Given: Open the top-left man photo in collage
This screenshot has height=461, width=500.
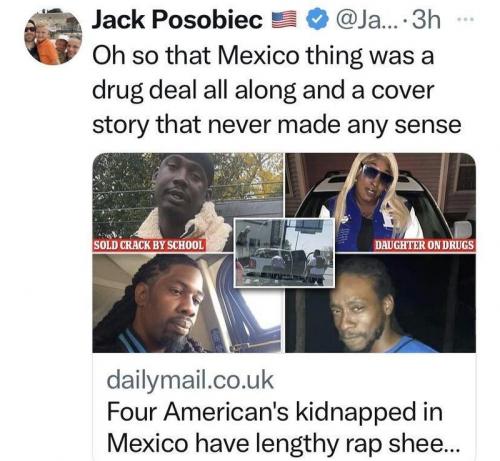Looking at the screenshot, I should (188, 201).
